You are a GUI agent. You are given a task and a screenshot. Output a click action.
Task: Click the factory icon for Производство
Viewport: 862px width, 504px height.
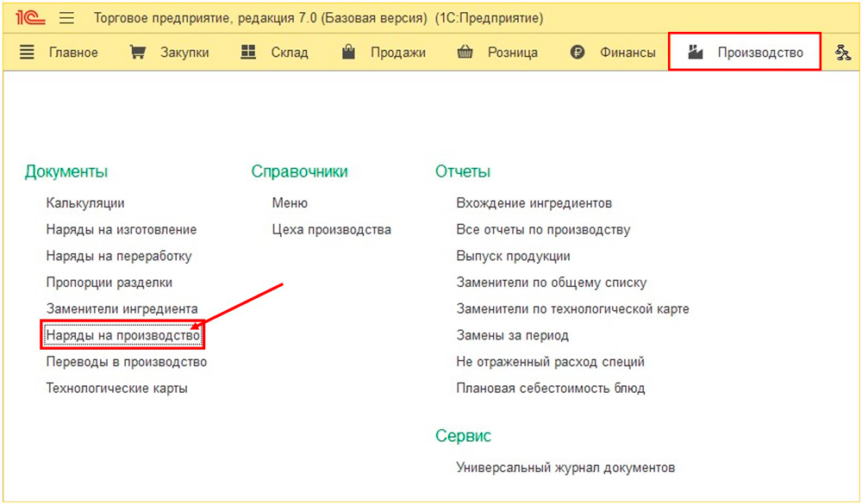[x=696, y=53]
